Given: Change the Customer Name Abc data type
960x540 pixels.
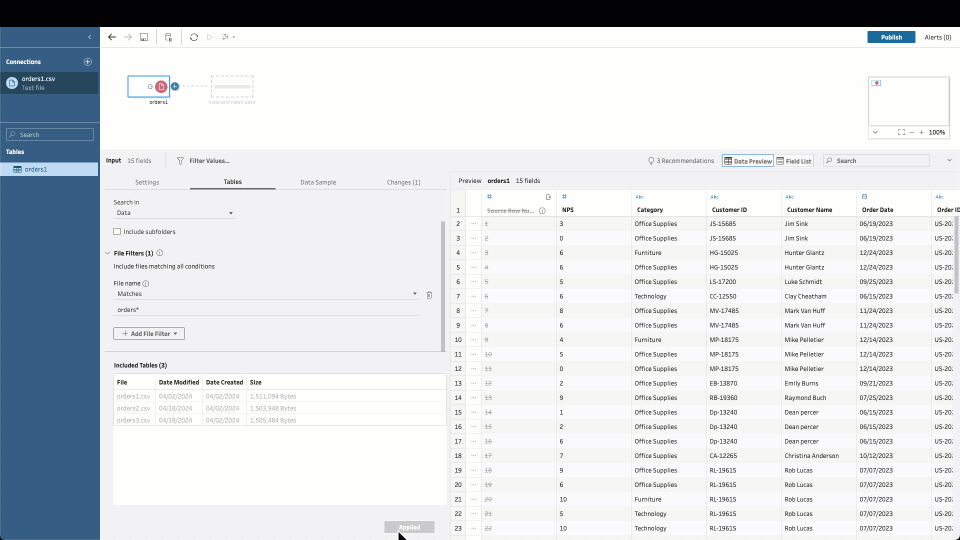Looking at the screenshot, I should point(789,197).
